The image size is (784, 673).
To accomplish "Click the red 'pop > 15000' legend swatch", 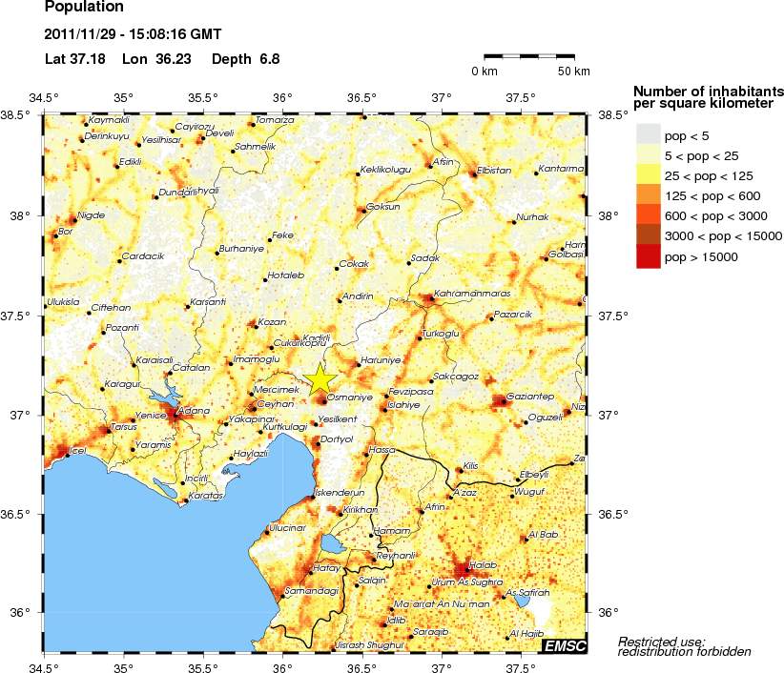I will coord(649,257).
